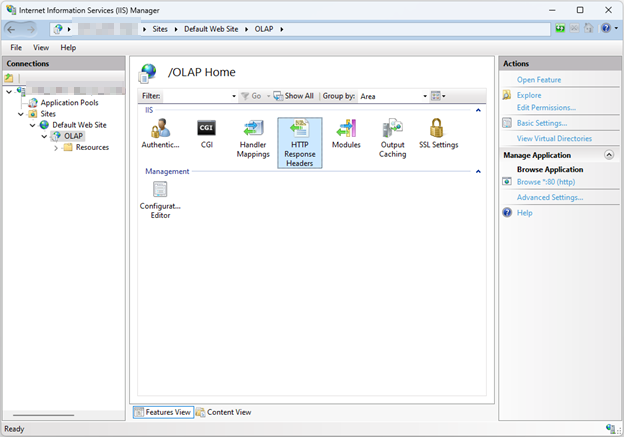Open the Handler Mappings icon
624x437 pixels.
coord(252,128)
